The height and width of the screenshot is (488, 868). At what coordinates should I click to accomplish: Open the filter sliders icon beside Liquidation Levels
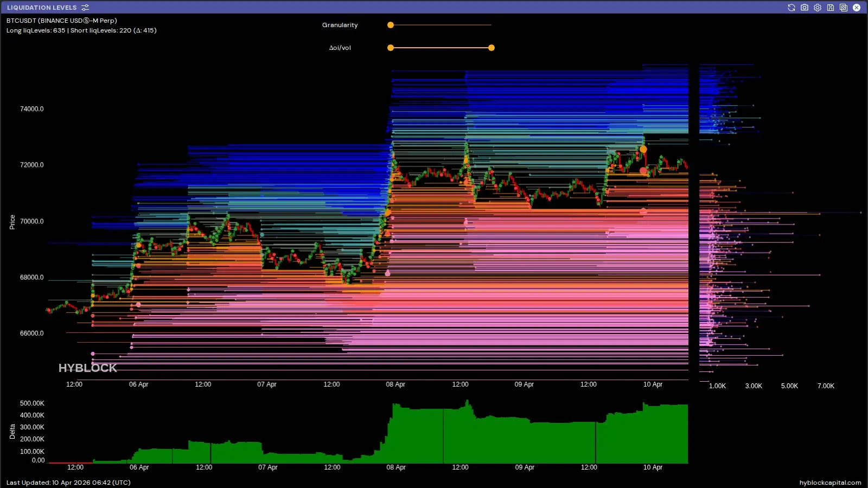(85, 8)
